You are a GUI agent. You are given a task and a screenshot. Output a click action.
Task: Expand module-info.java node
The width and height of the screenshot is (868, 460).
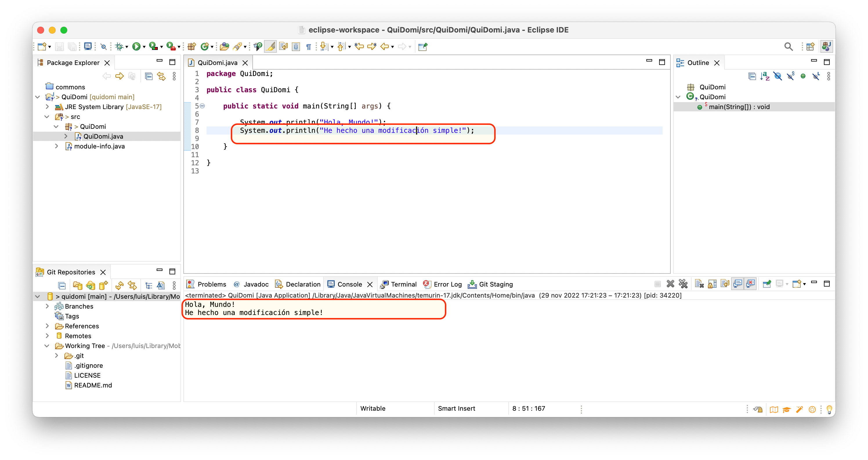pos(56,146)
